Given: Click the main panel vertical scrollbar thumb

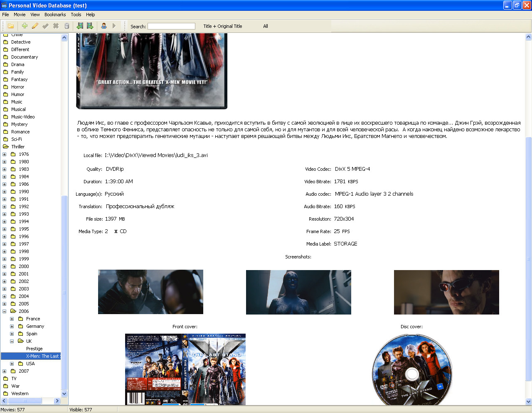Looking at the screenshot, I should click(x=529, y=259).
